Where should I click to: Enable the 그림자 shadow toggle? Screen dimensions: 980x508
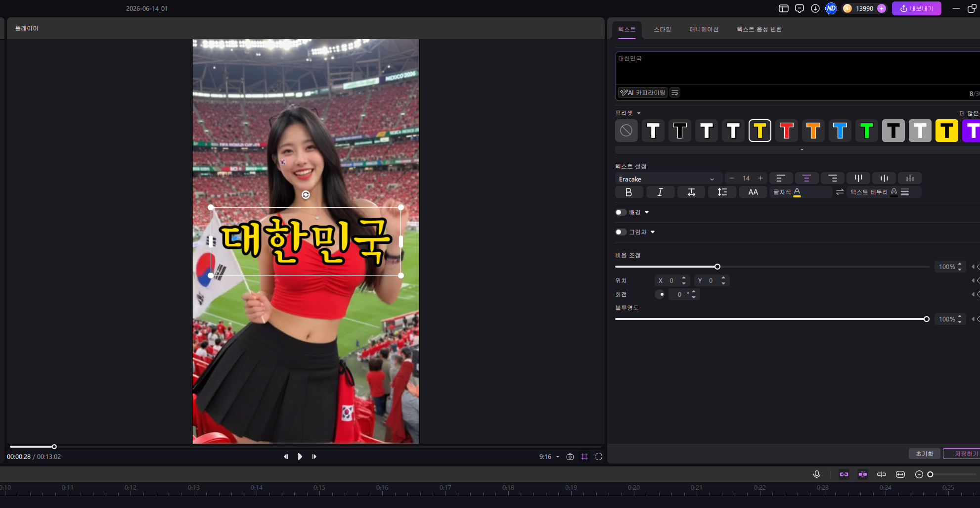coord(621,232)
